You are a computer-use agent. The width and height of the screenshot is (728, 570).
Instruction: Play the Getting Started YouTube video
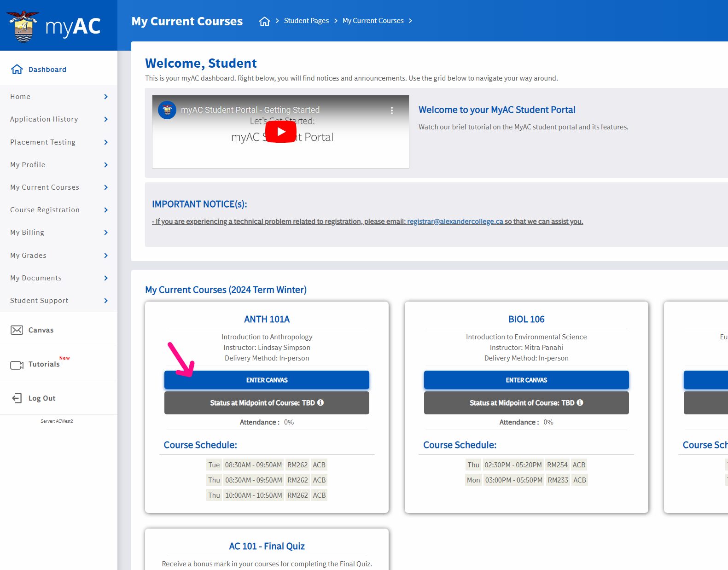tap(281, 132)
